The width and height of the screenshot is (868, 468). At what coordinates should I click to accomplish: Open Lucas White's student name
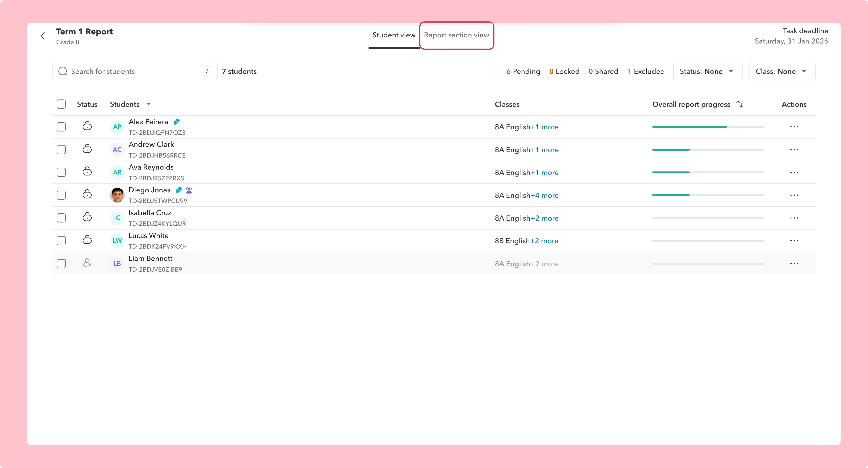tap(149, 236)
